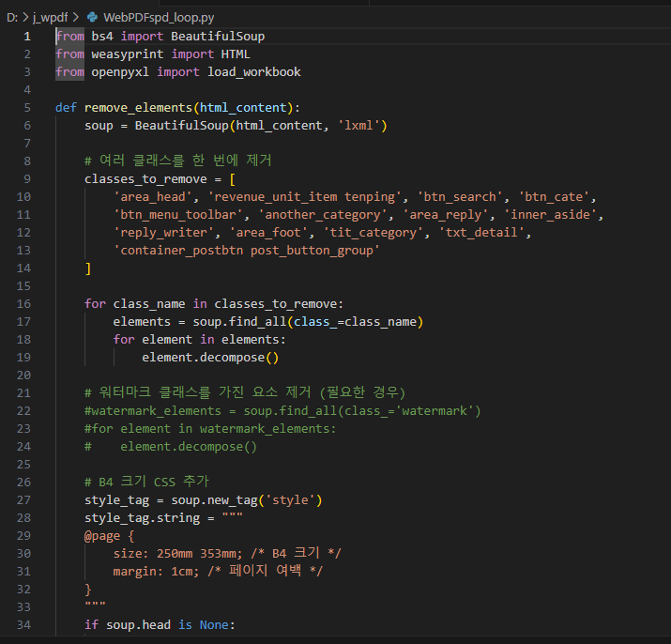
Task: Click the 'inner_aside' string
Action: pyautogui.click(x=550, y=215)
